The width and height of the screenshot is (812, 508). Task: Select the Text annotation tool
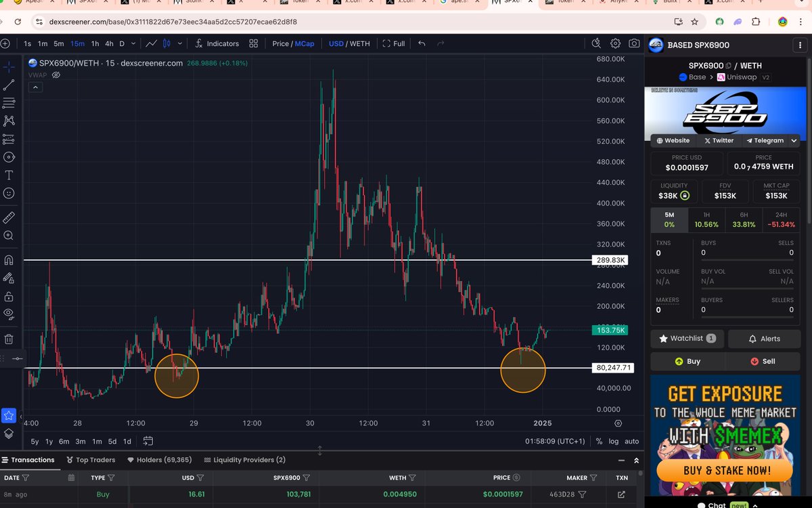point(9,175)
